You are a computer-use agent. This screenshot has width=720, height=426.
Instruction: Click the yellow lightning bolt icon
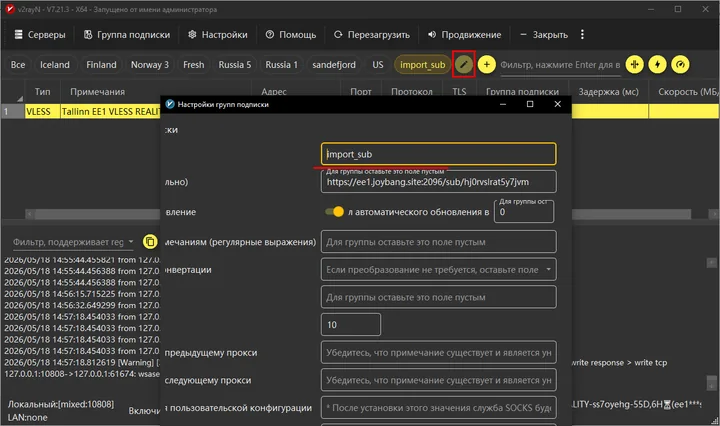[x=658, y=64]
